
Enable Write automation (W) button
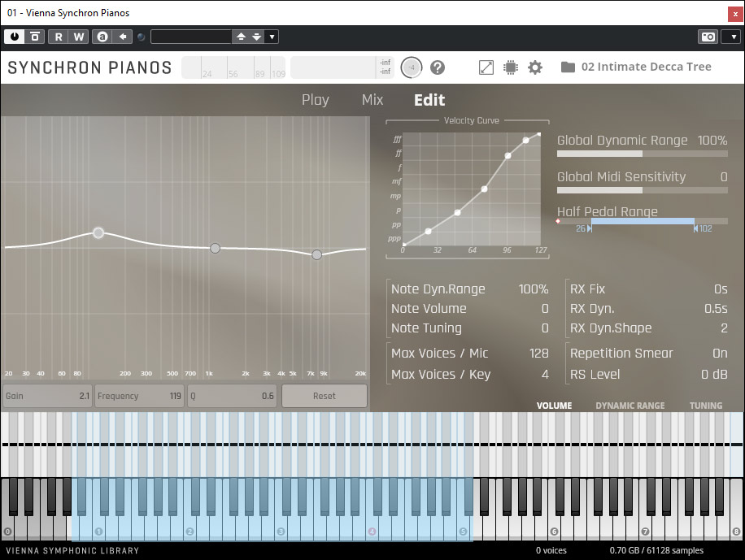(79, 37)
